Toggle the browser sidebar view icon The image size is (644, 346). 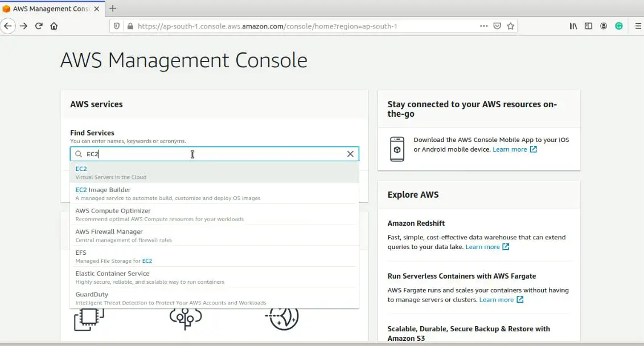tap(588, 26)
